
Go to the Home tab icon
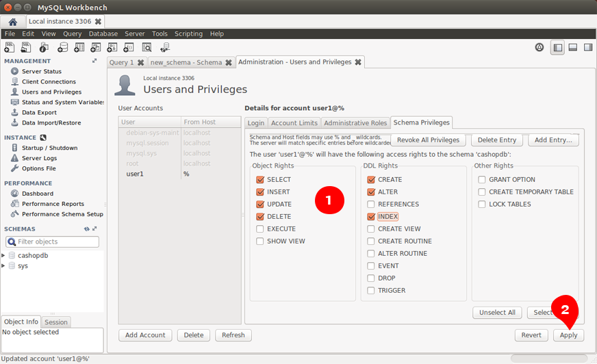click(12, 22)
